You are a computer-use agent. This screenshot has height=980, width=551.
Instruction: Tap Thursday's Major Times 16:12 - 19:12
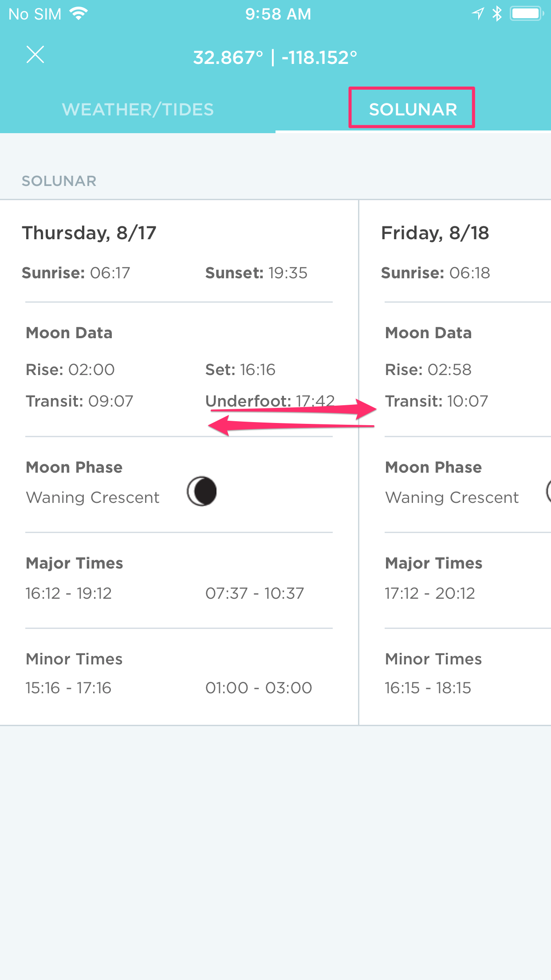[x=69, y=593]
